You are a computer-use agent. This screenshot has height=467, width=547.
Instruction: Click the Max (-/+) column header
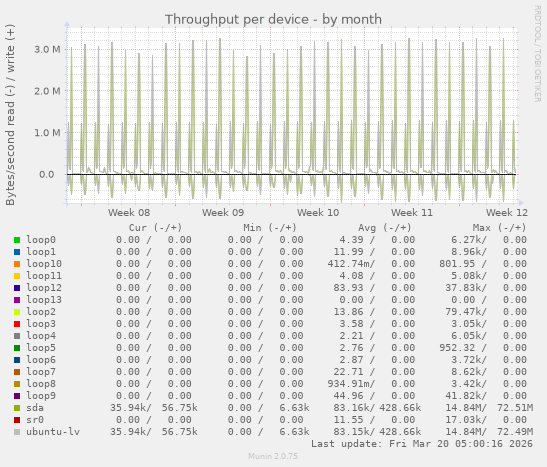coord(499,228)
